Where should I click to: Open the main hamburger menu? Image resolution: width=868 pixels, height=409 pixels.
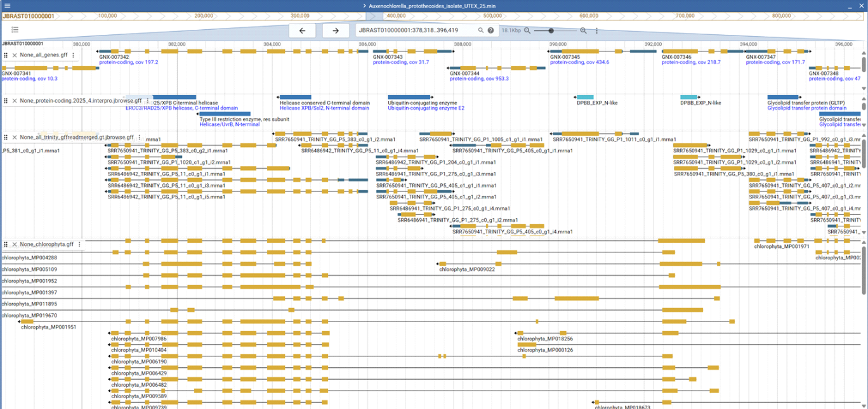coord(8,6)
